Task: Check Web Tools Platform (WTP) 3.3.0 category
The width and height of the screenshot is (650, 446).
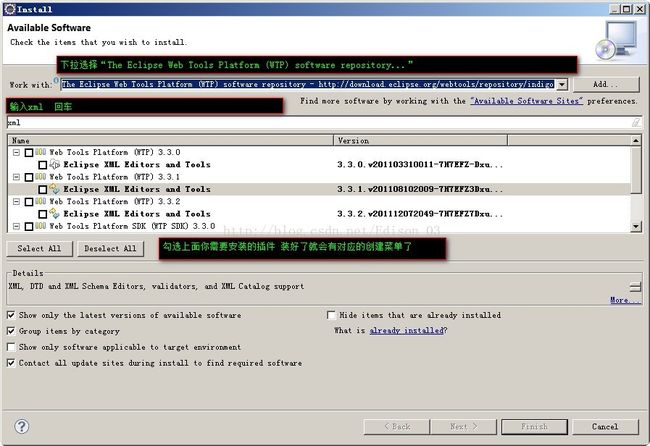Action: (x=29, y=153)
